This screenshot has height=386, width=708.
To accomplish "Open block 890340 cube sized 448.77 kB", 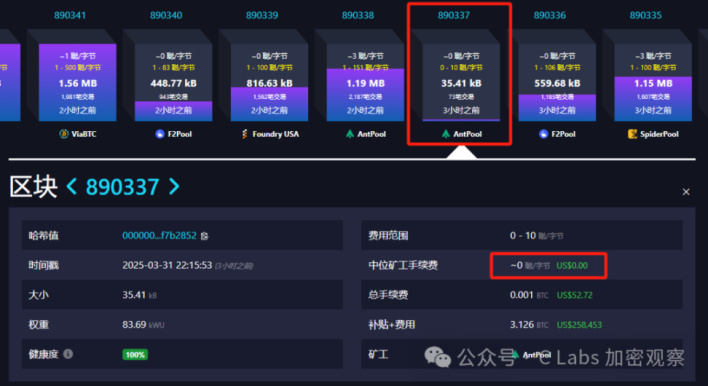I will tap(173, 82).
